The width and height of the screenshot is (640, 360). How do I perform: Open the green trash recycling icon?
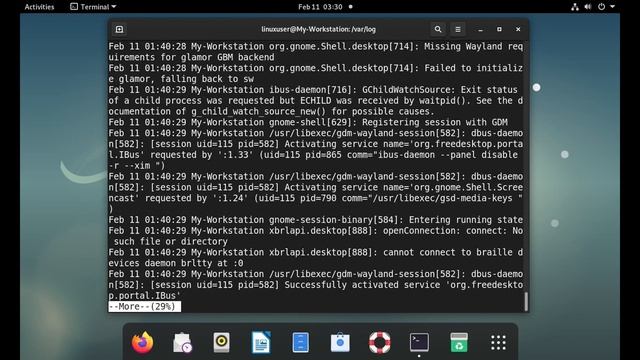[x=459, y=342]
